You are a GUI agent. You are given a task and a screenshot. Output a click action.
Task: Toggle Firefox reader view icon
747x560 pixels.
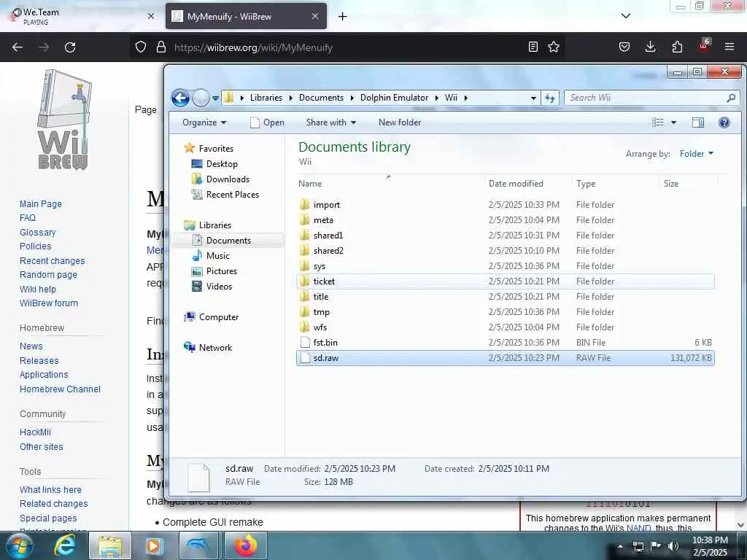(x=533, y=47)
